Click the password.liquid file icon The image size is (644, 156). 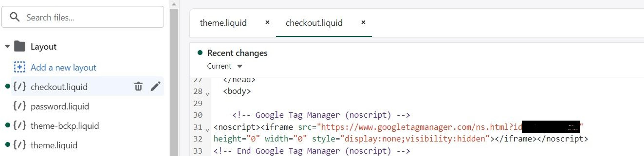point(19,106)
